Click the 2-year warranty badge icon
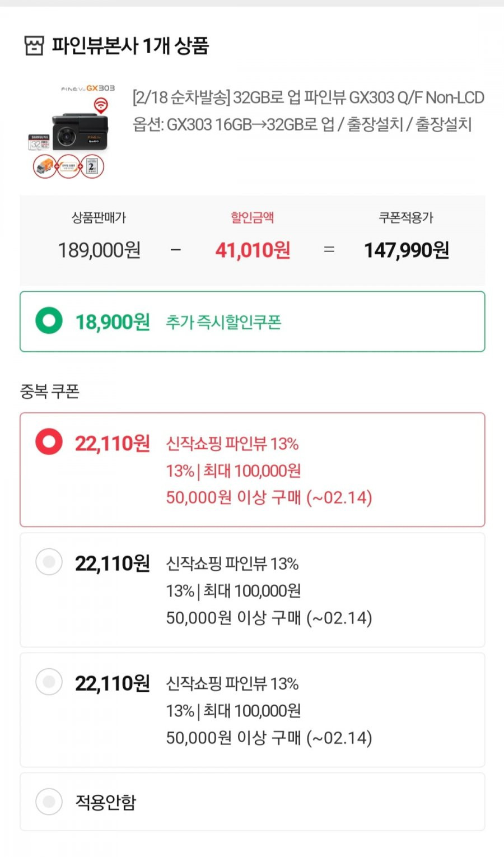 (92, 166)
